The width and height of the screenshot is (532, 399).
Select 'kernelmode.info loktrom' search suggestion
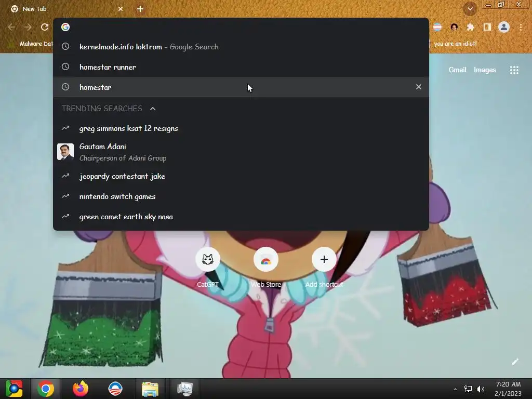241,47
